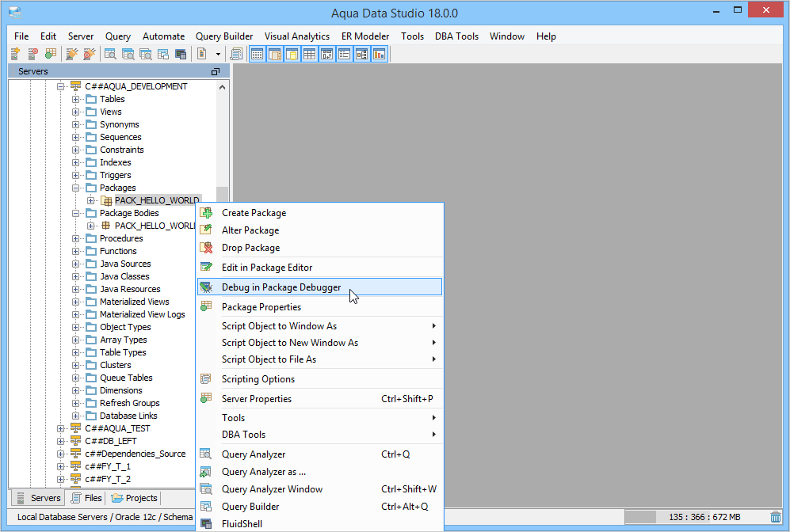Open the dropdown arrow beside document icon
The width and height of the screenshot is (790, 532).
point(218,54)
